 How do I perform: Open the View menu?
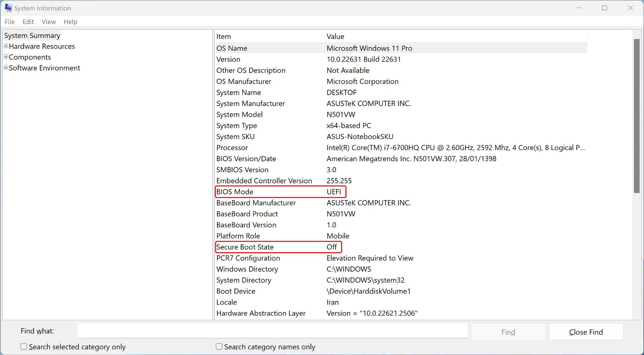[x=49, y=21]
